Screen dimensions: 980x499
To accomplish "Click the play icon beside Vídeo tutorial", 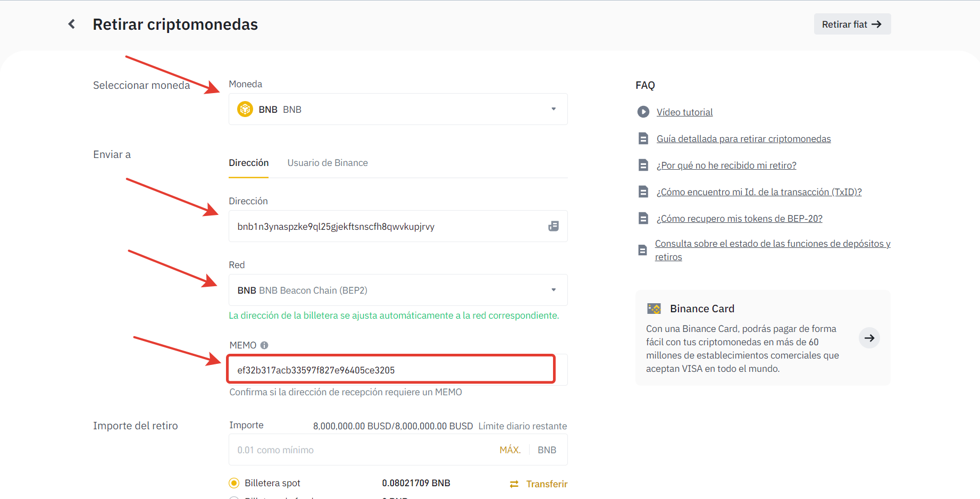I will [643, 112].
